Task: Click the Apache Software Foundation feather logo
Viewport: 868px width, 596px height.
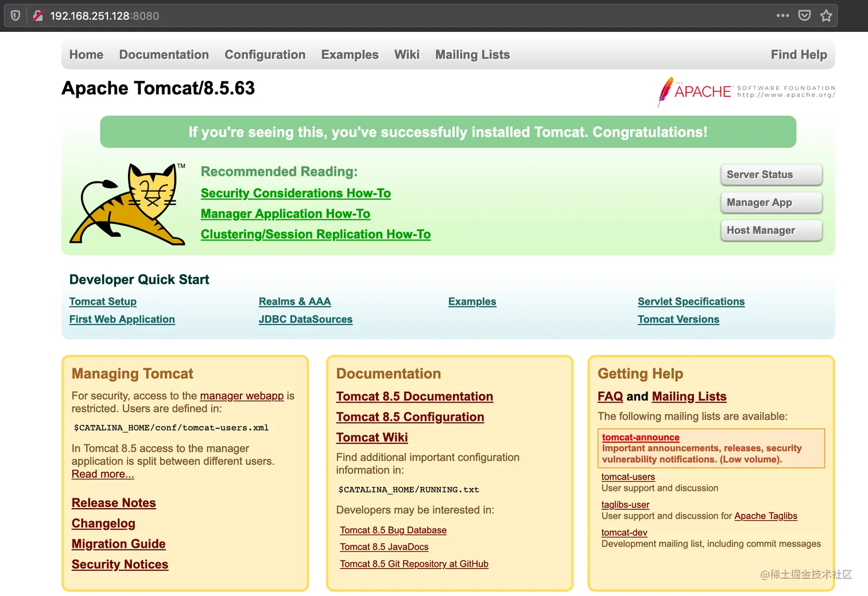Action: click(746, 92)
